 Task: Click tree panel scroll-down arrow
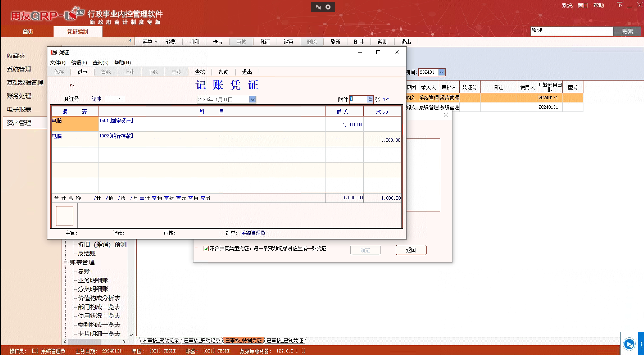point(131,335)
